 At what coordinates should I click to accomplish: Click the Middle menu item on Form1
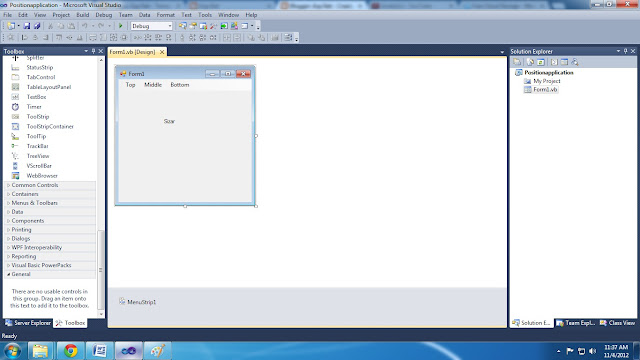point(153,85)
